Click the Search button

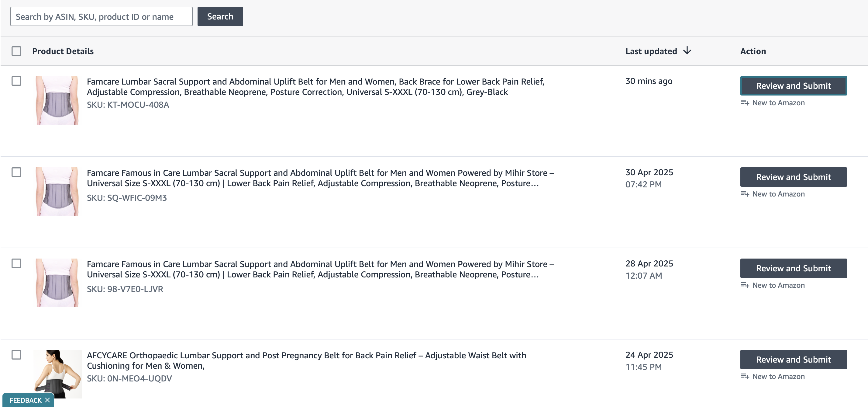click(x=220, y=16)
